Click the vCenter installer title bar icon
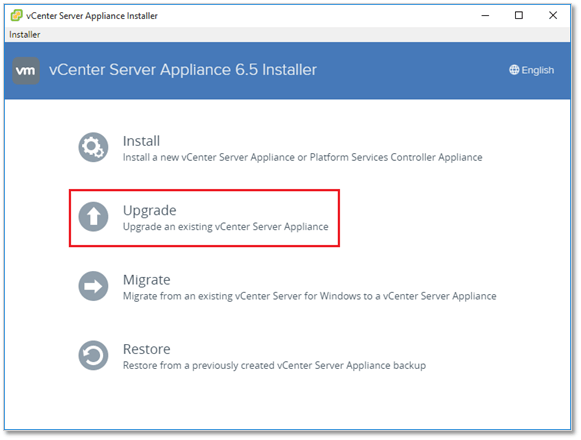The width and height of the screenshot is (581, 440). 16,15
